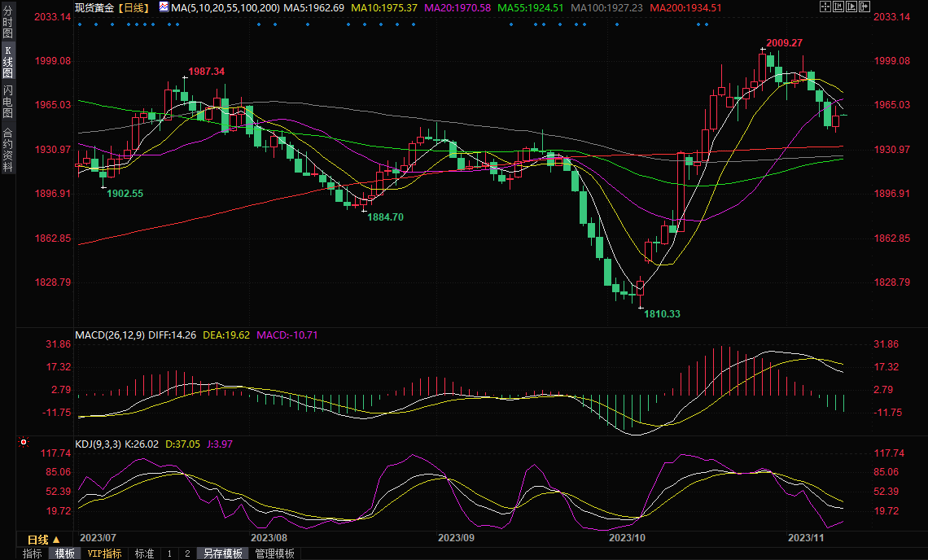
Task: Select template number 2
Action: [x=187, y=553]
